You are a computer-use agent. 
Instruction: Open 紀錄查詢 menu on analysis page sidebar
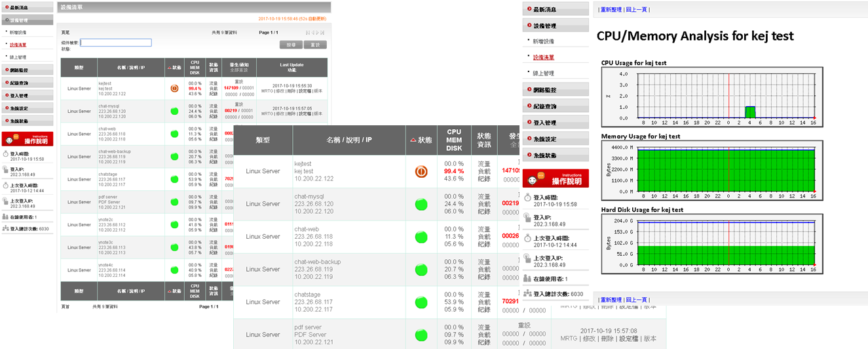click(x=556, y=106)
